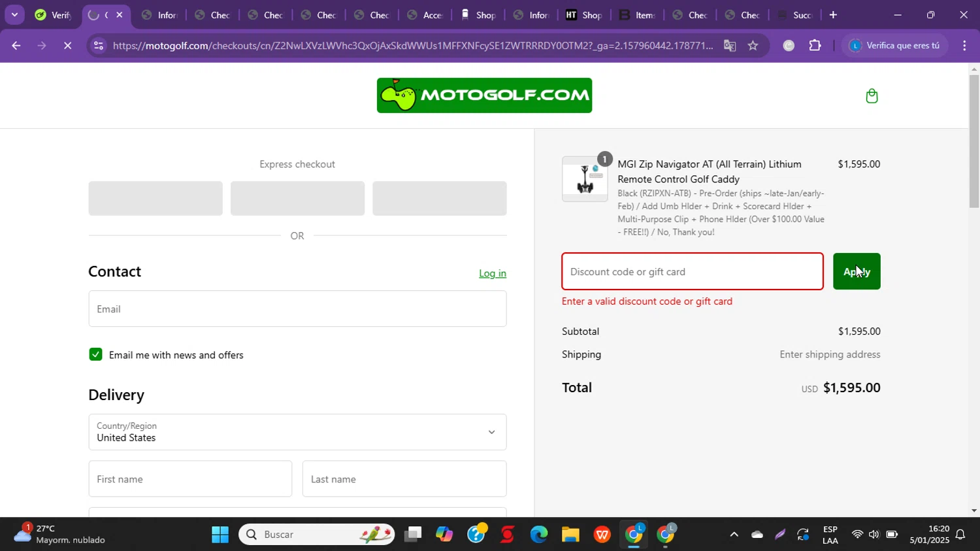The height and width of the screenshot is (551, 980).
Task: Switch to the first Infor tab
Action: (159, 15)
